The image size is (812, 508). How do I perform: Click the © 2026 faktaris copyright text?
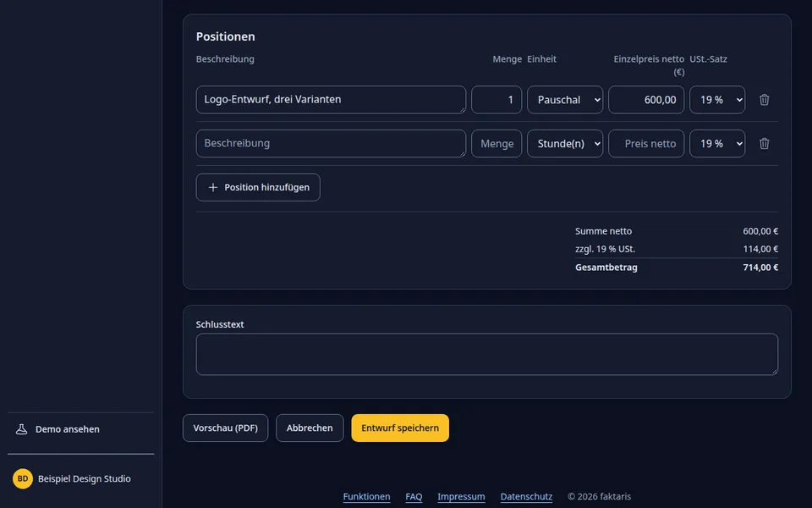(599, 497)
